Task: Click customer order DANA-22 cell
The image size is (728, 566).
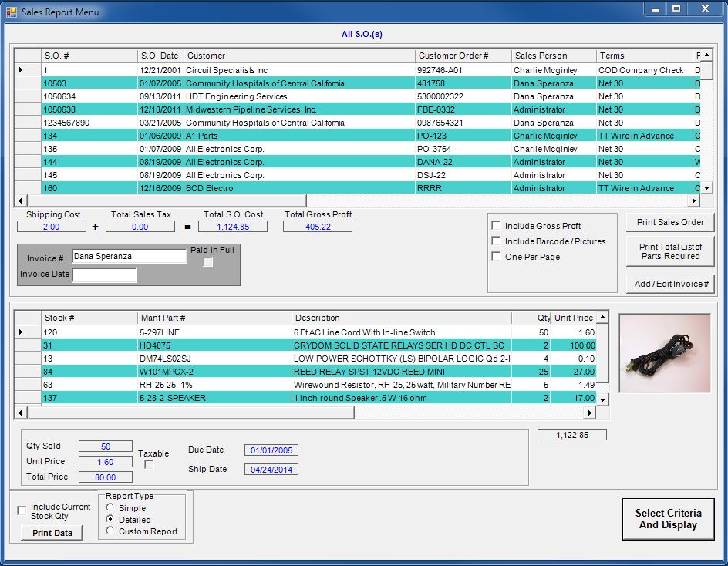Action: (463, 162)
